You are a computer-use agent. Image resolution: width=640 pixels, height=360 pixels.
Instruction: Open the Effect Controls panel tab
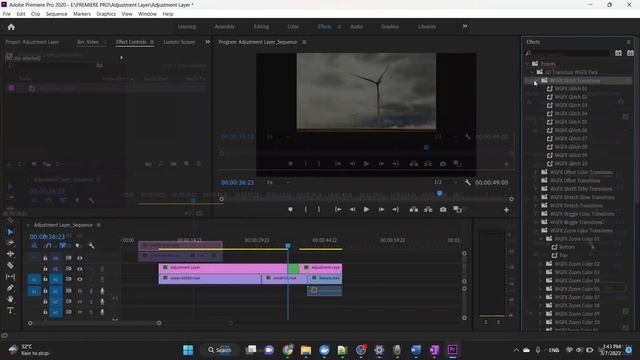coord(131,42)
